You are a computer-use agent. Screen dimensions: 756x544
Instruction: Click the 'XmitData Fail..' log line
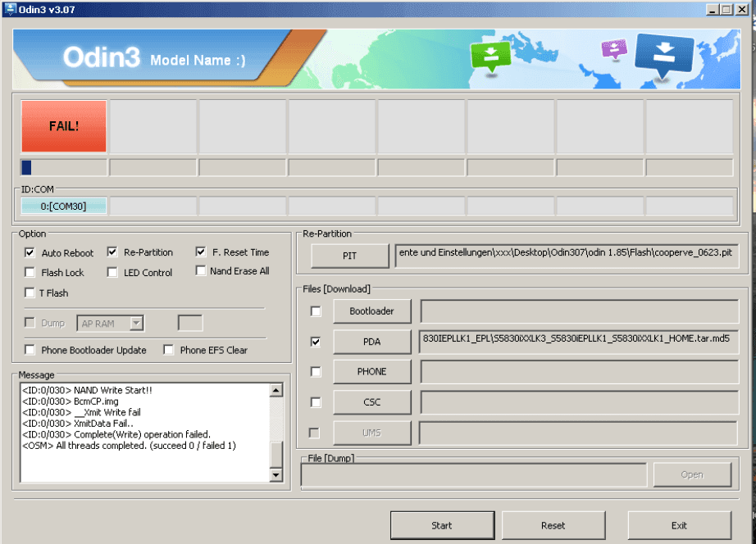(78, 424)
